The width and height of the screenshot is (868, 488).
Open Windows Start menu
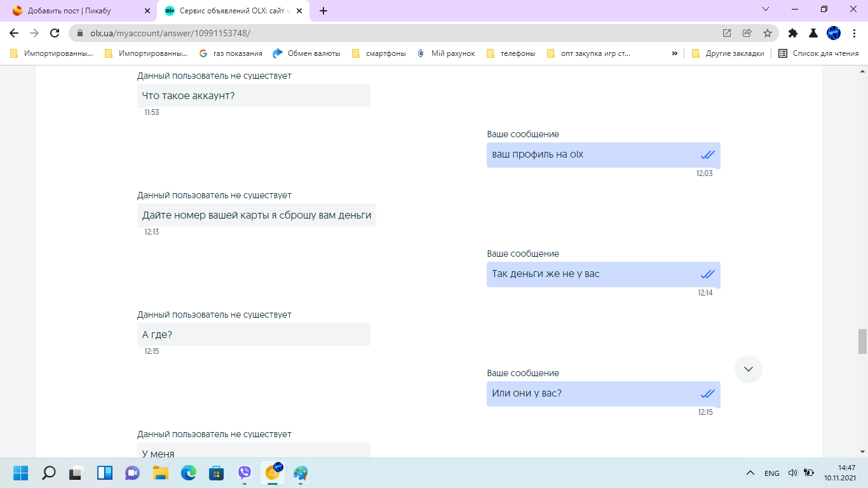coord(21,473)
